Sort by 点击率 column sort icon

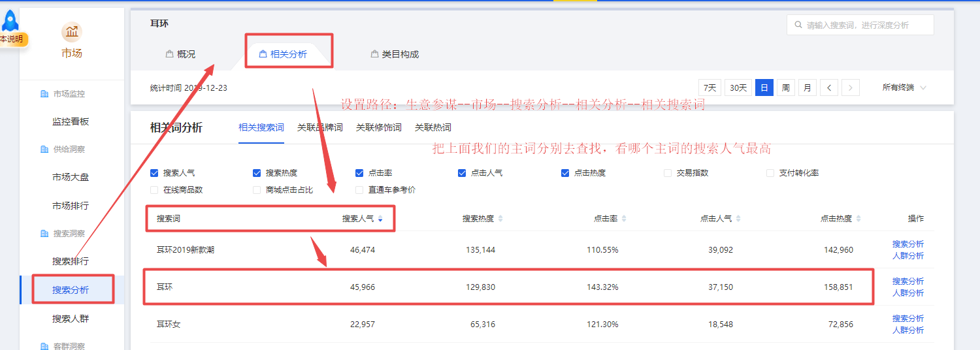(624, 219)
